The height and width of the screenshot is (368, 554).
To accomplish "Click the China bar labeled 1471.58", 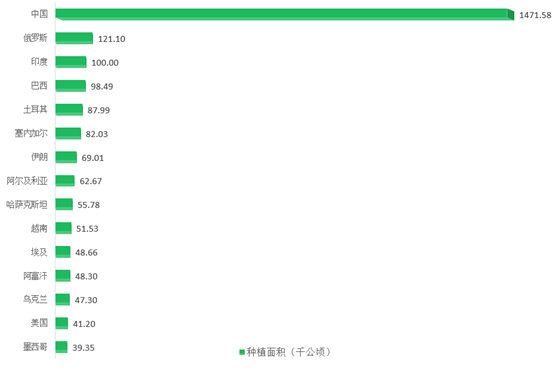I will [285, 14].
